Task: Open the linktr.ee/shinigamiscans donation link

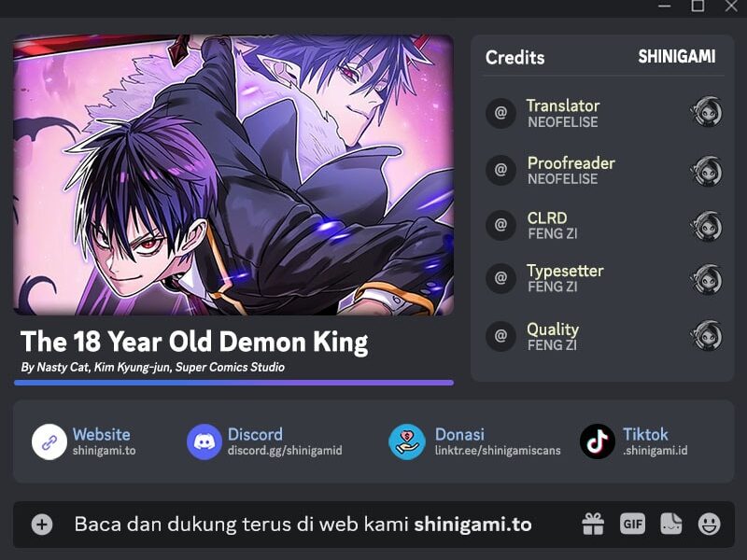Action: tap(498, 451)
